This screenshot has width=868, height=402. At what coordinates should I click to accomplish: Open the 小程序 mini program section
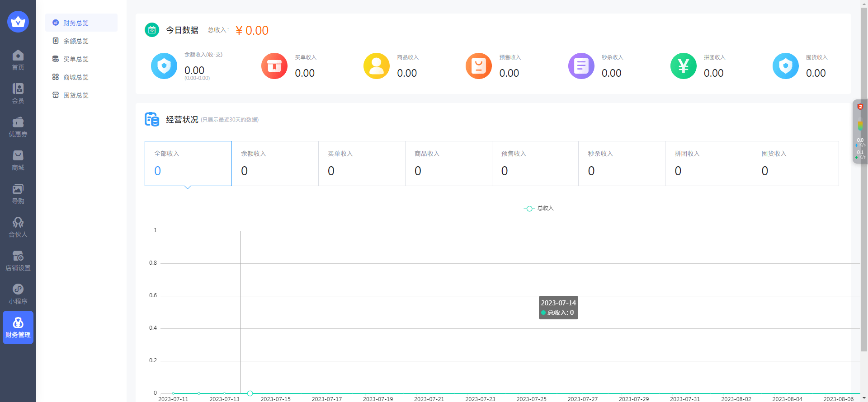tap(18, 294)
